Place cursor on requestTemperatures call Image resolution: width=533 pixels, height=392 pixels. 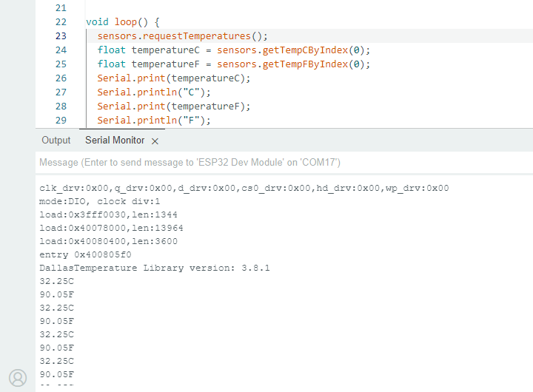196,36
